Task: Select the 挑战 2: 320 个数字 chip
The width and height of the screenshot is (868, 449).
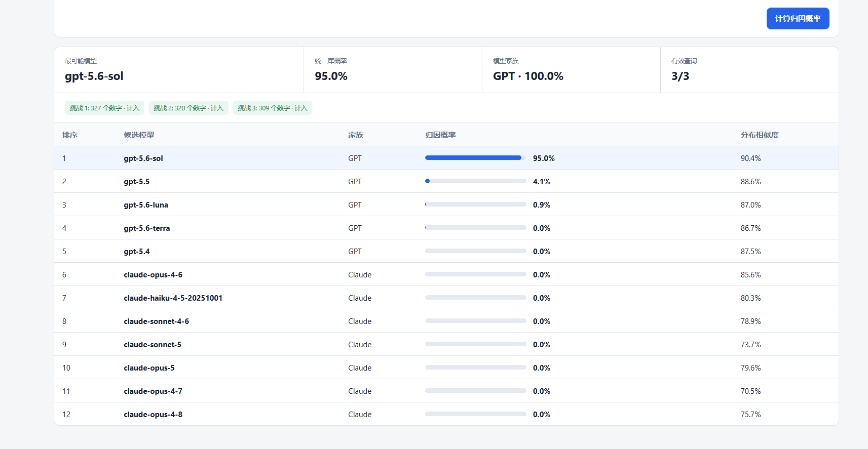Action: pyautogui.click(x=188, y=108)
